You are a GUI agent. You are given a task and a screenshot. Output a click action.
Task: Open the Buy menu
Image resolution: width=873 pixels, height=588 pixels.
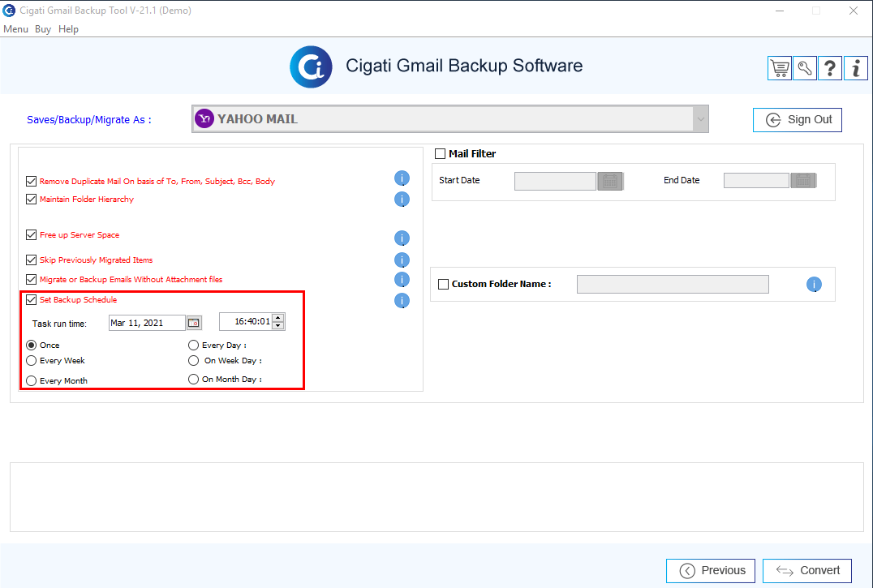43,29
